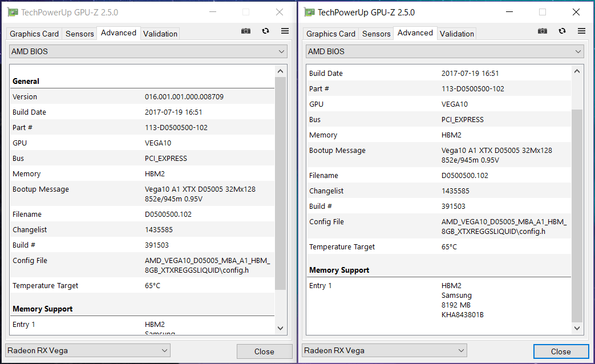Open Radeon RX Vega selector in right window
This screenshot has height=364, width=595.
tap(384, 350)
